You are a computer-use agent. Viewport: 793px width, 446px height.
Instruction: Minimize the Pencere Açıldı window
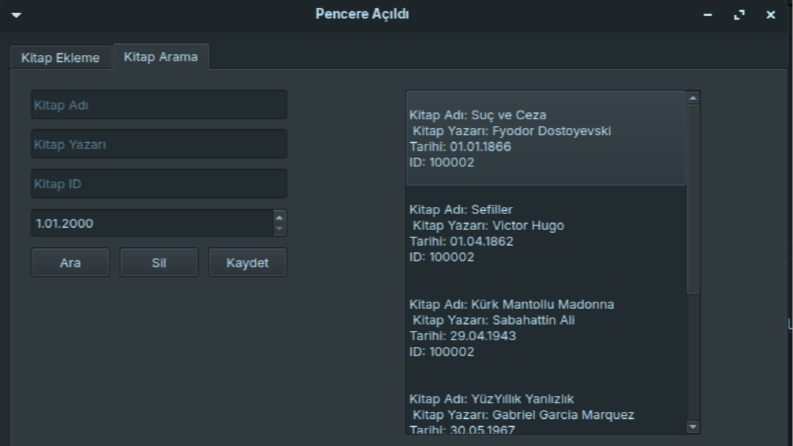[708, 15]
